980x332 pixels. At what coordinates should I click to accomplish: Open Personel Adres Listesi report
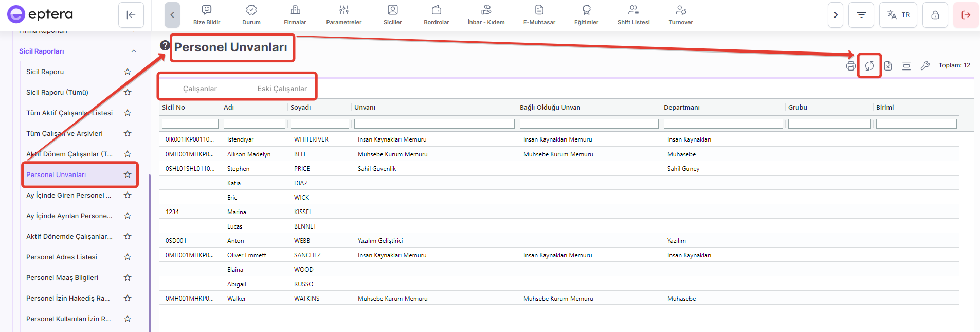click(62, 257)
